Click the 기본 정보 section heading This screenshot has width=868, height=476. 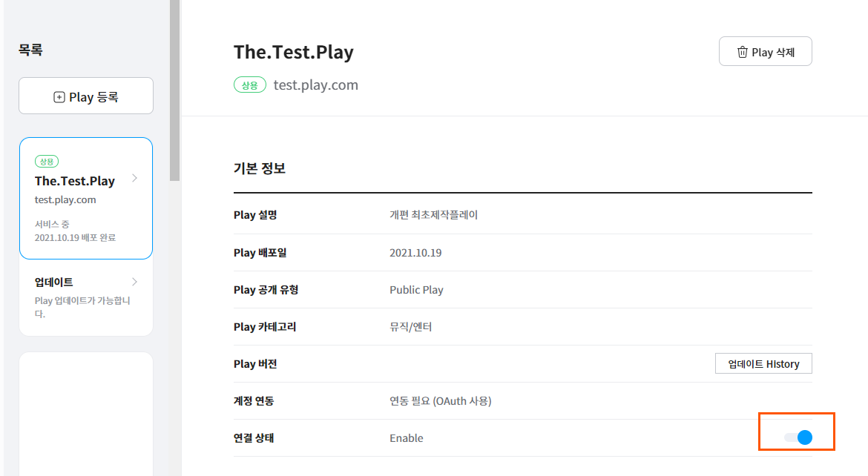(260, 168)
